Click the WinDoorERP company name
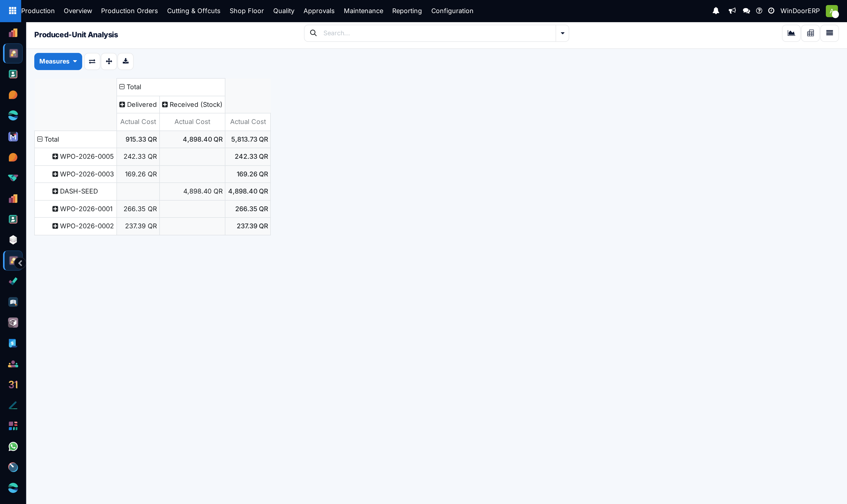 click(800, 11)
